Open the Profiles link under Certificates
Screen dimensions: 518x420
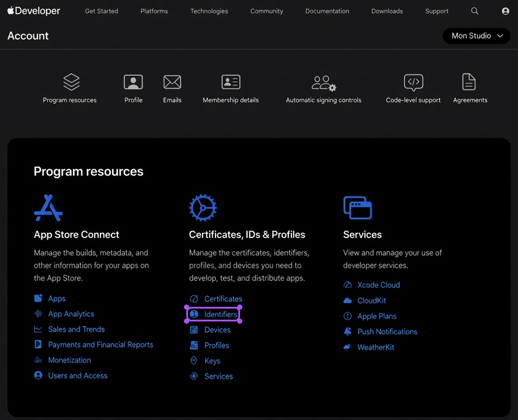217,345
